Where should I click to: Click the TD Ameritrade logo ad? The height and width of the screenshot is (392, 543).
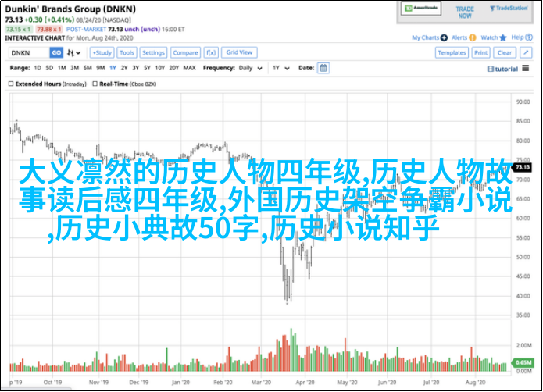[x=421, y=9]
